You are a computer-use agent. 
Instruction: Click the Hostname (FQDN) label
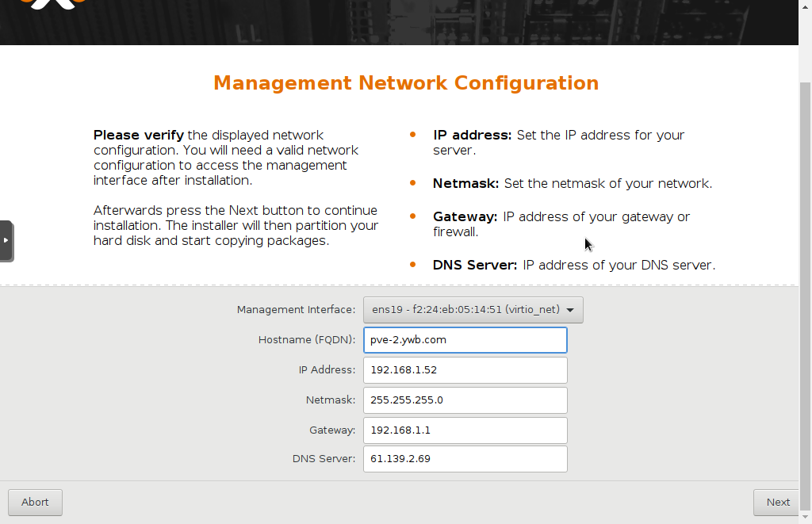pyautogui.click(x=306, y=340)
